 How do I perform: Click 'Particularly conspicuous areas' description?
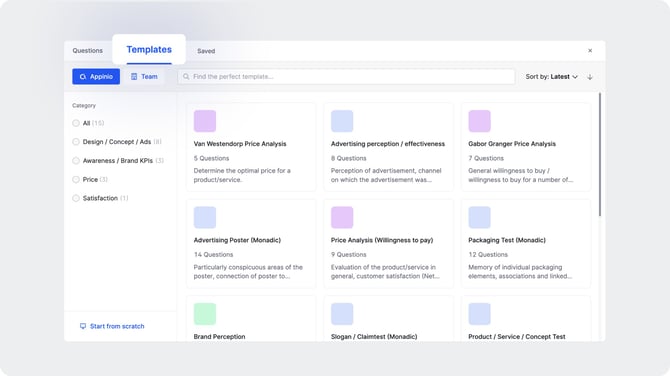pos(248,272)
